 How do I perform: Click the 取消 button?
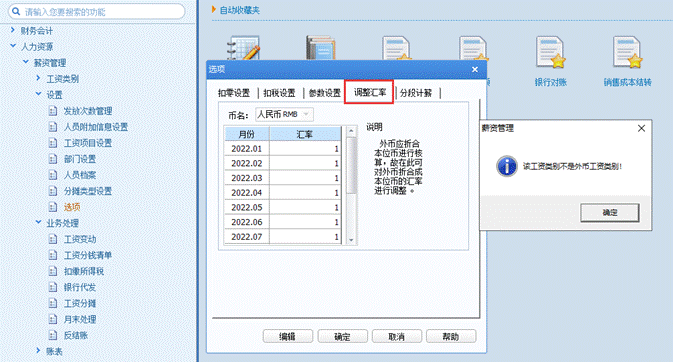(397, 337)
